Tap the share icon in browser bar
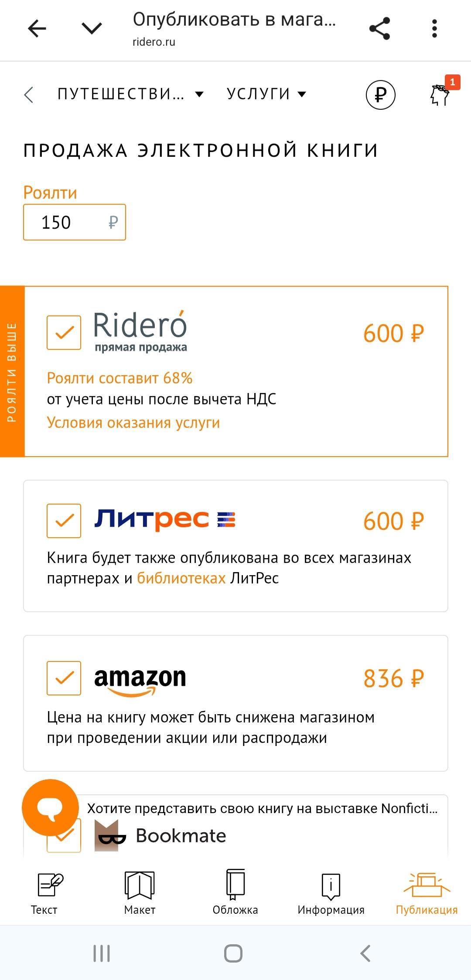 click(379, 29)
